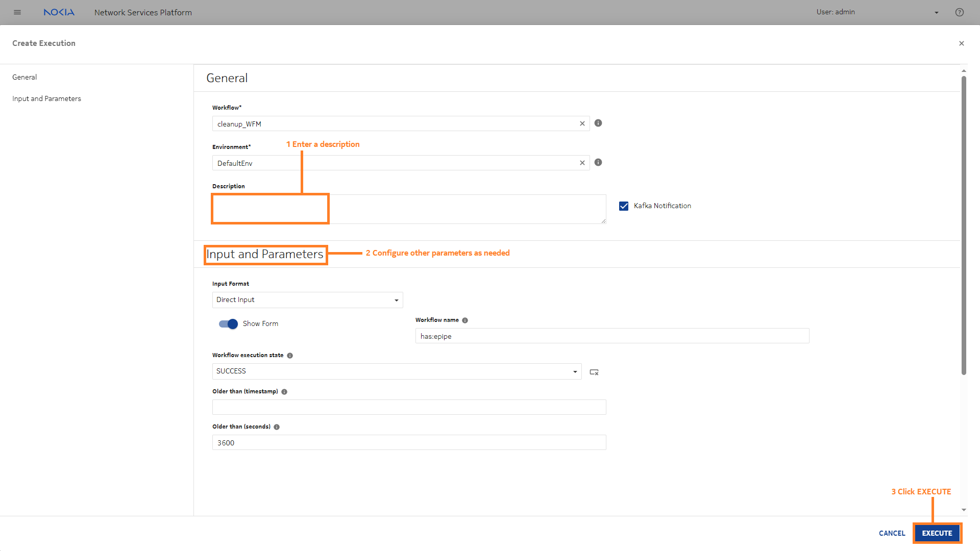Close the Create Execution dialog

[962, 43]
